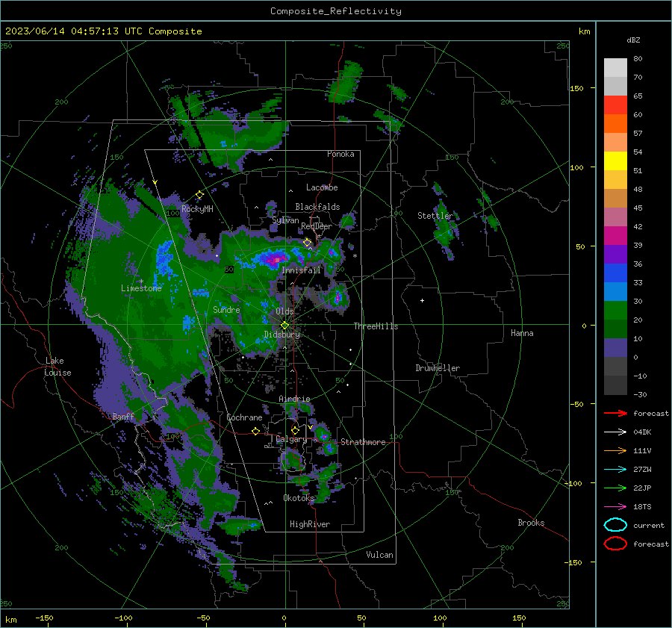Click the yellow diamond marker near RockyMH
This screenshot has width=672, height=628.
(199, 195)
